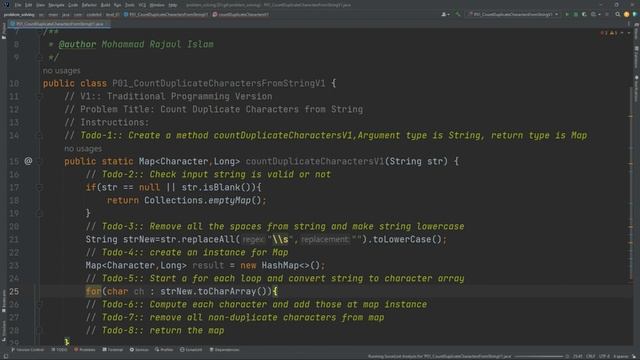The height and width of the screenshot is (360, 640).
Task: Click the Debug bug icon
Action: pyautogui.click(x=576, y=14)
